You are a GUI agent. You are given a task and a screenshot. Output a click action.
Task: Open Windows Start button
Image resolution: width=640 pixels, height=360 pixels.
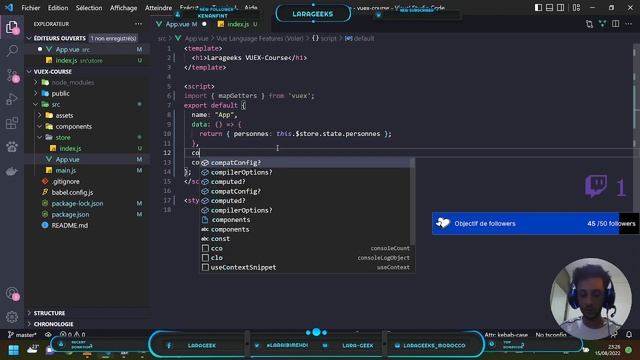point(13,350)
